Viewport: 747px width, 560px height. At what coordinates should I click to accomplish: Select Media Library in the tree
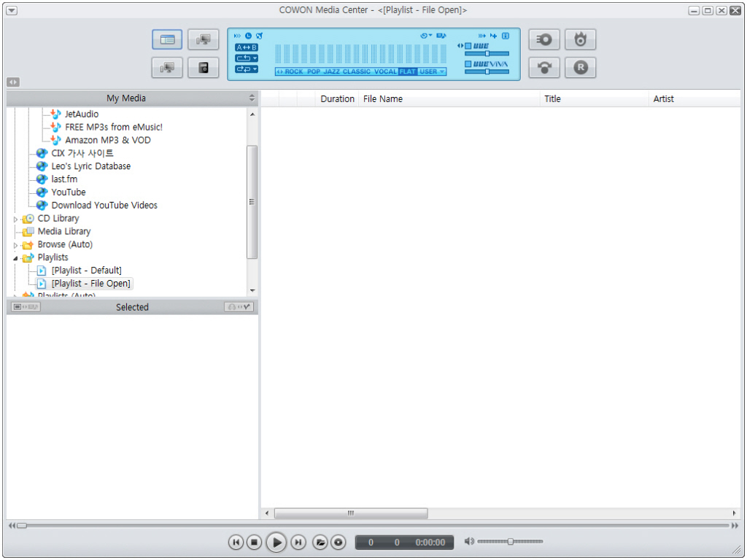click(x=64, y=231)
